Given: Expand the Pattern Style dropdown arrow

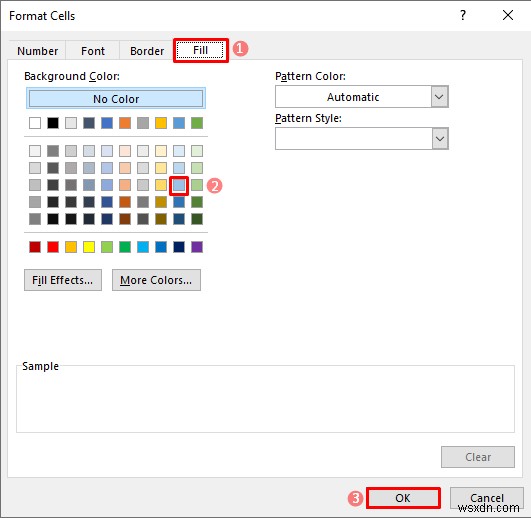Looking at the screenshot, I should tap(440, 139).
